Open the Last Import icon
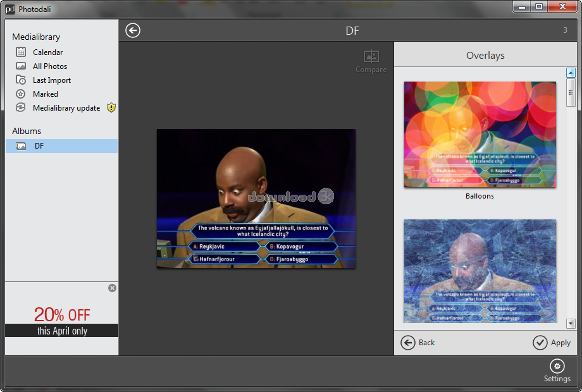 [21, 80]
